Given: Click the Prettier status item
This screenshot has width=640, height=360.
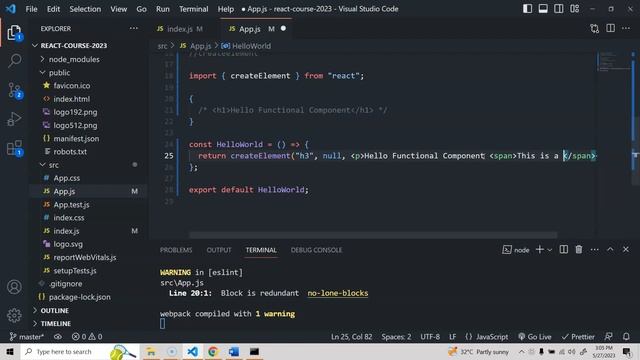Looking at the screenshot, I should [x=578, y=337].
